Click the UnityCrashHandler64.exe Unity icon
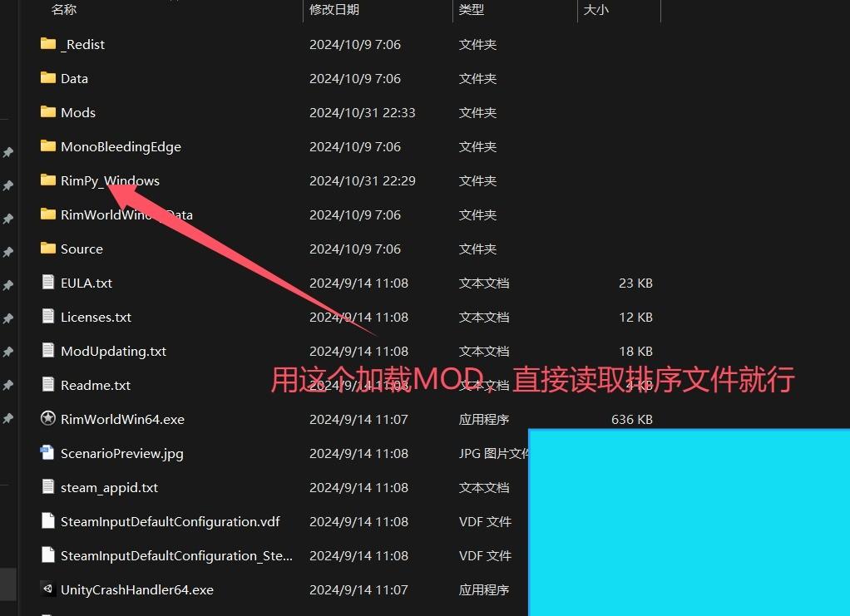This screenshot has height=616, width=850. point(48,589)
